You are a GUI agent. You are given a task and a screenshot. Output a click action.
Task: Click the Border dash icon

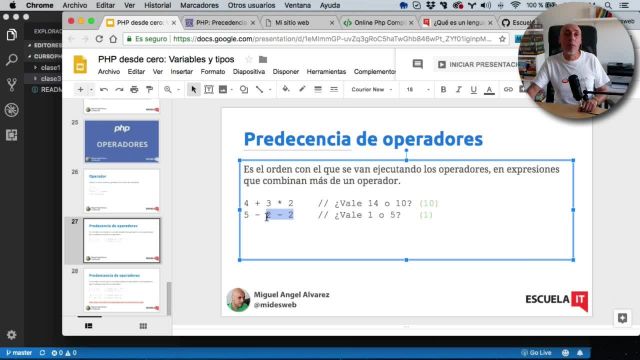tap(334, 89)
